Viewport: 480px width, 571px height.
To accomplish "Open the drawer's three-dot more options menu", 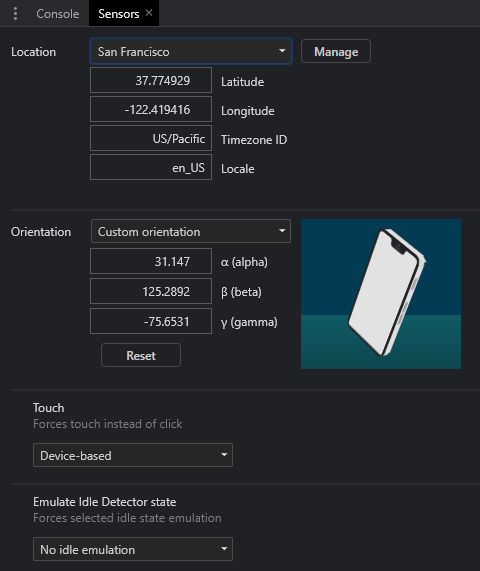I will click(15, 13).
